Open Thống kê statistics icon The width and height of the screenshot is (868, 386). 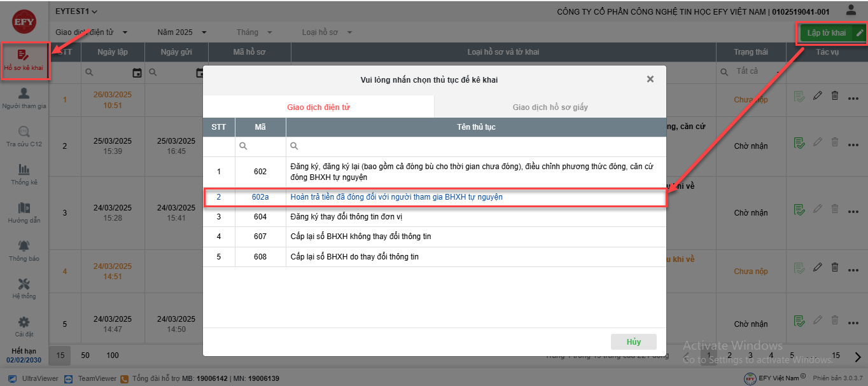[x=24, y=174]
